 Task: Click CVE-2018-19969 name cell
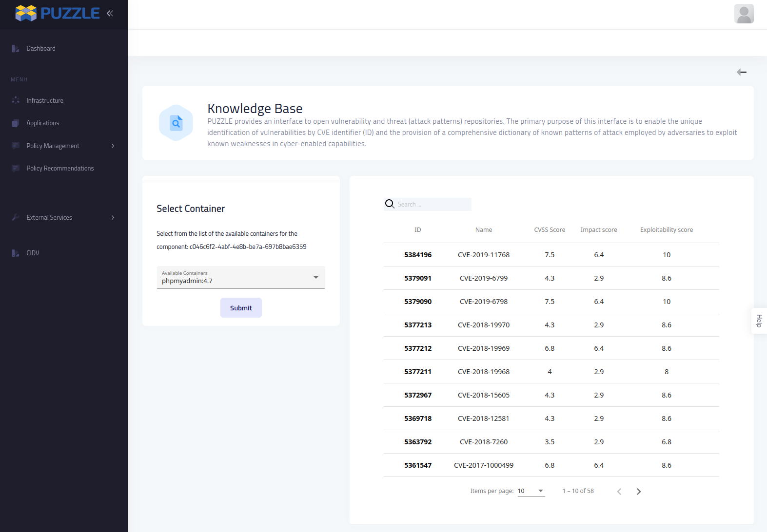pyautogui.click(x=484, y=348)
